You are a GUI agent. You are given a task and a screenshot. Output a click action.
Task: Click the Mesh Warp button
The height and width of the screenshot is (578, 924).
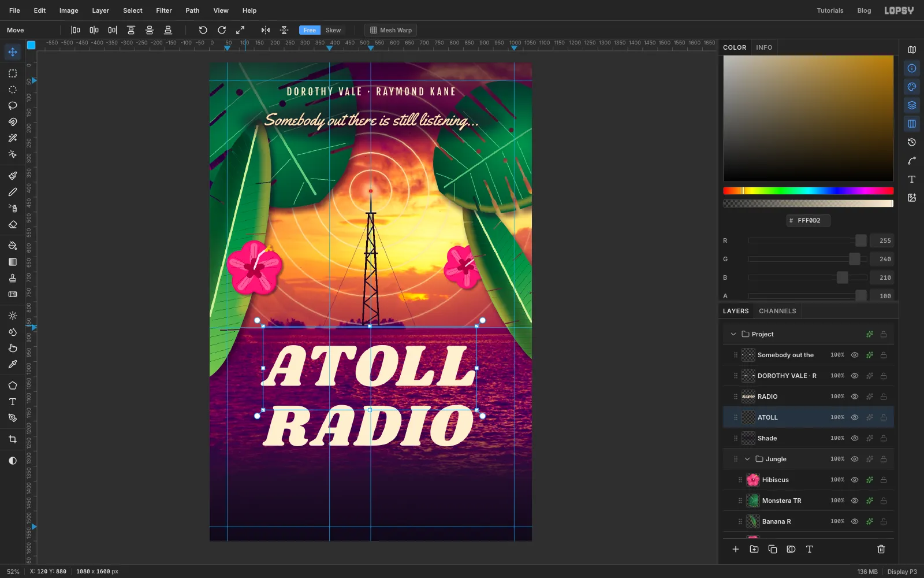pyautogui.click(x=391, y=30)
